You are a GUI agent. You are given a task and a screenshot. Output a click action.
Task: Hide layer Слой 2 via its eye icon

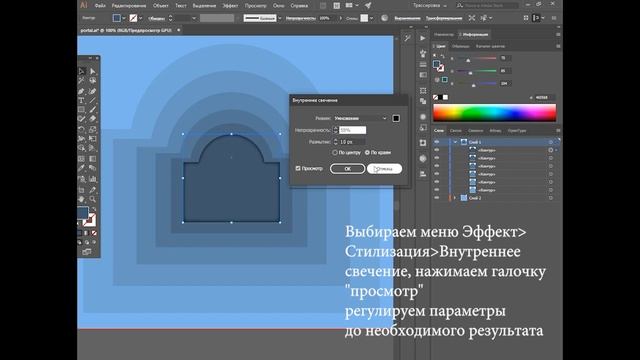(437, 198)
